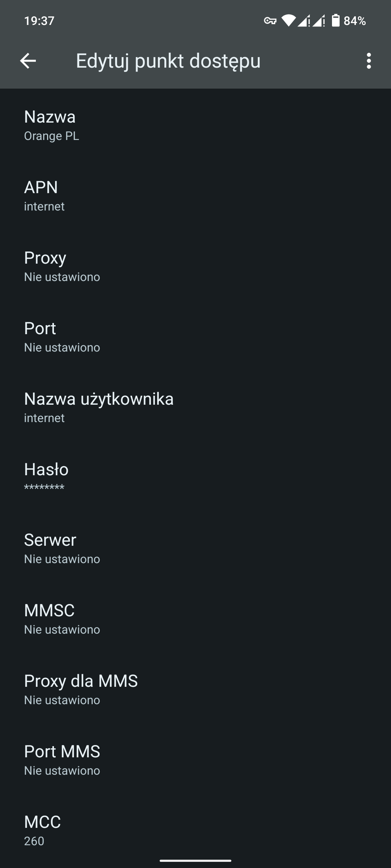
Task: Edit the Port MMS setting
Action: [195, 759]
